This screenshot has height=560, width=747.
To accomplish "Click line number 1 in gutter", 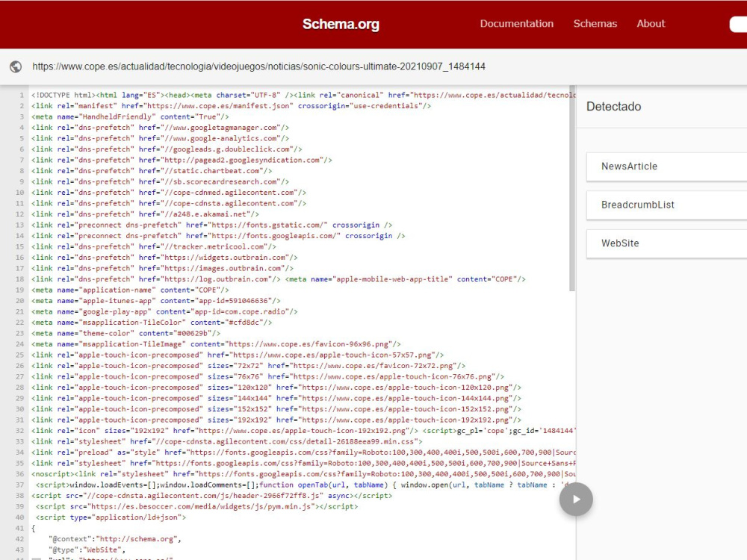I will (22, 96).
